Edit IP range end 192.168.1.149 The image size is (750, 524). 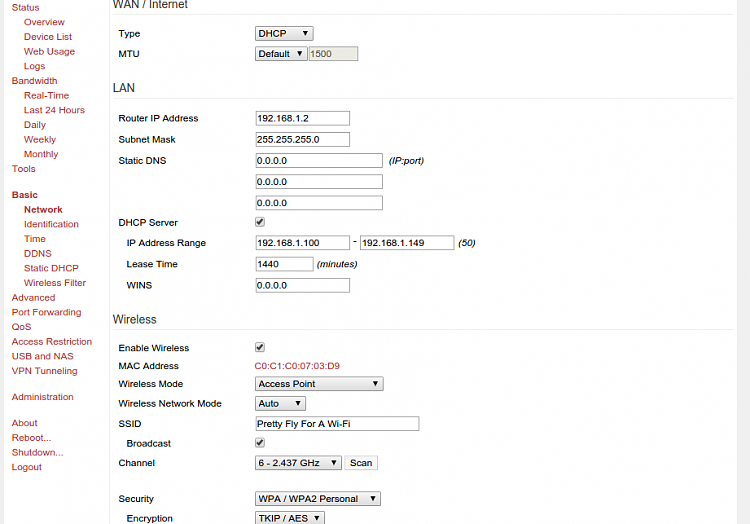coord(407,243)
